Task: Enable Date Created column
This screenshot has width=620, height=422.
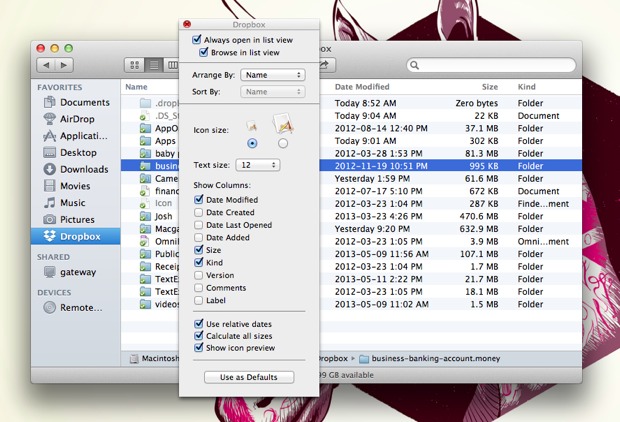Action: [198, 212]
